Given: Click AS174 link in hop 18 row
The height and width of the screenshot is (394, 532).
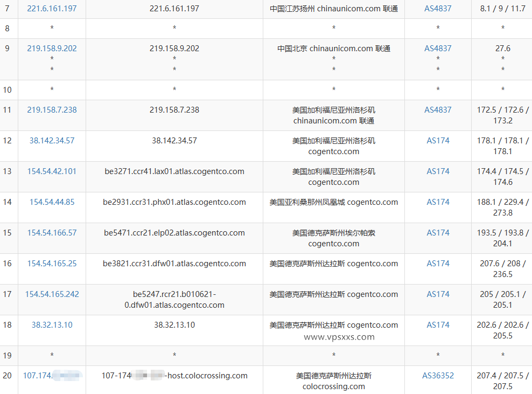Looking at the screenshot, I should coord(438,325).
